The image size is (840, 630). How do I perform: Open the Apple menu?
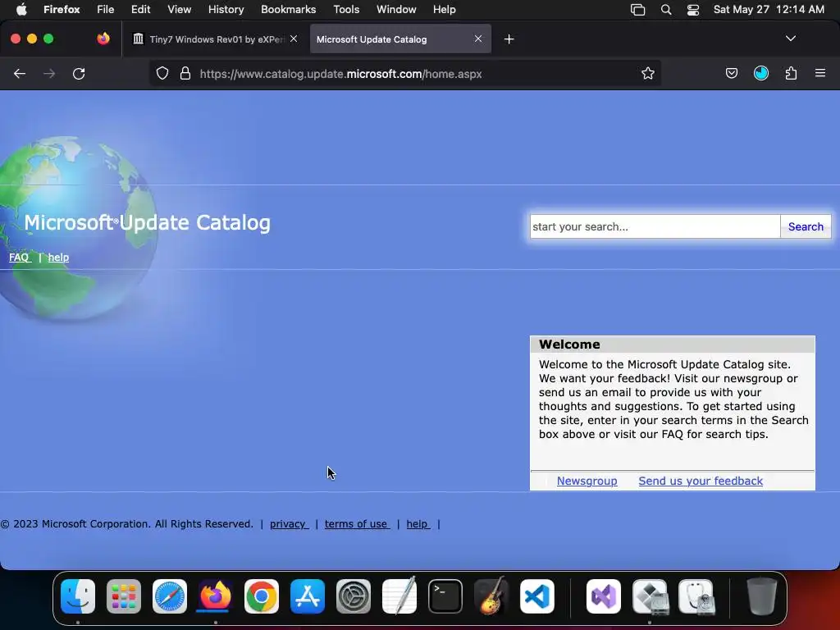[x=21, y=10]
